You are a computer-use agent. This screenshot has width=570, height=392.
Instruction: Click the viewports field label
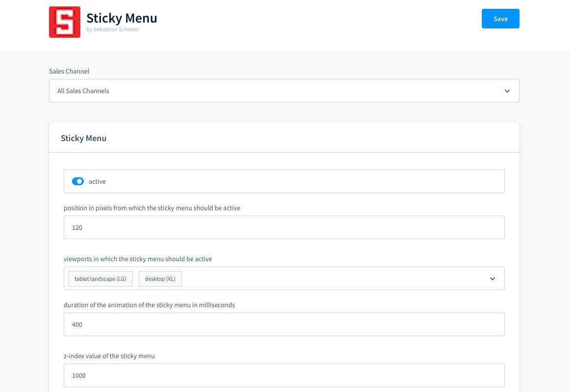[x=138, y=259]
